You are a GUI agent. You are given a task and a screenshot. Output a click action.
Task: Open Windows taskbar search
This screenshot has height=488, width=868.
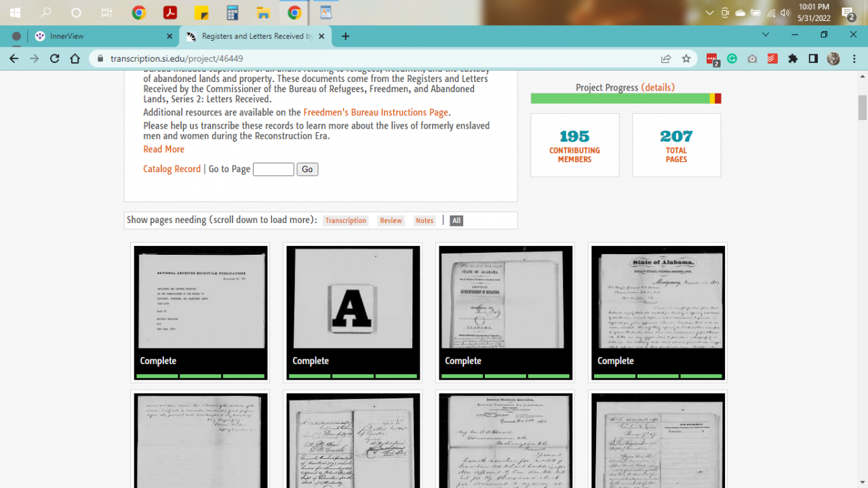pyautogui.click(x=46, y=12)
